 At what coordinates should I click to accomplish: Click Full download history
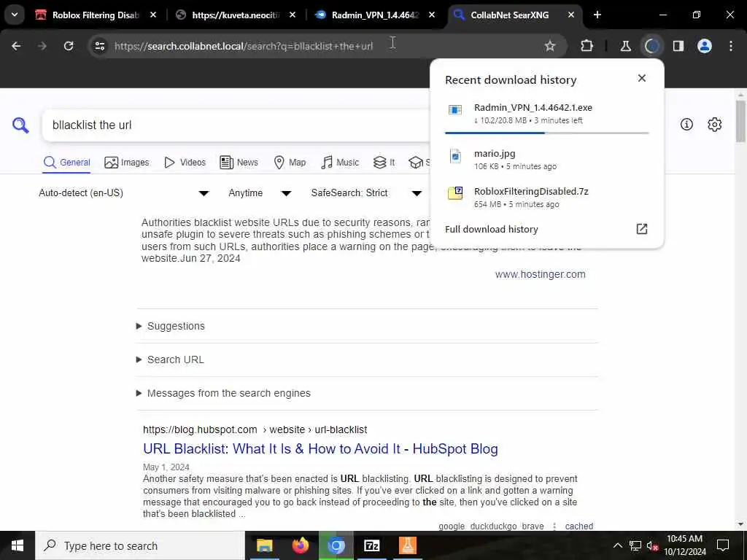[x=491, y=229]
